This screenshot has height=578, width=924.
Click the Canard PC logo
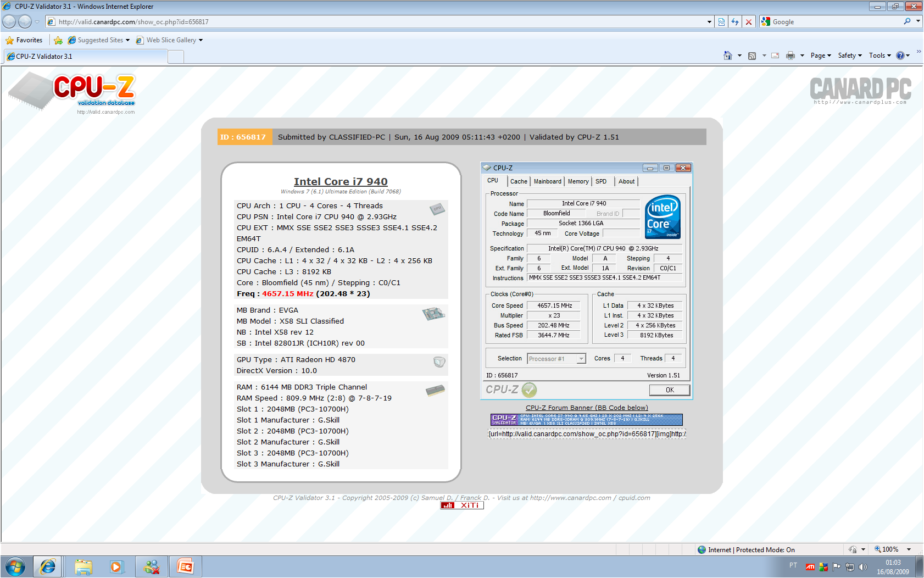click(x=860, y=91)
